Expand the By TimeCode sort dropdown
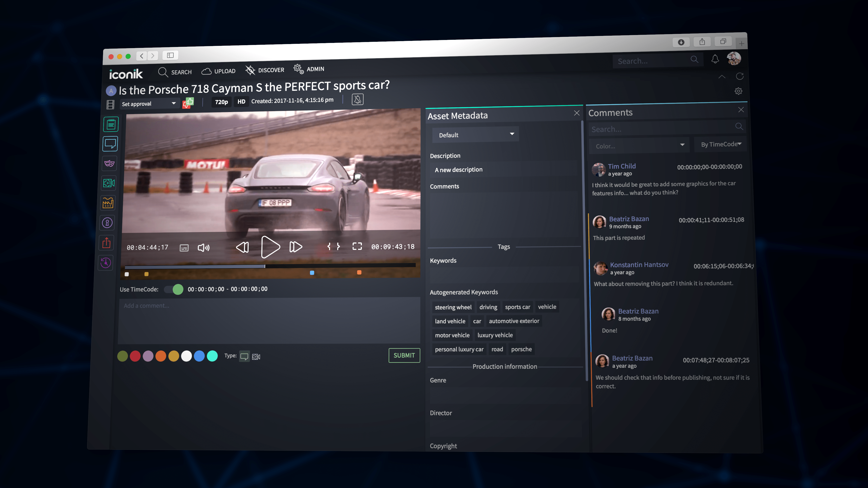868x488 pixels. [720, 144]
